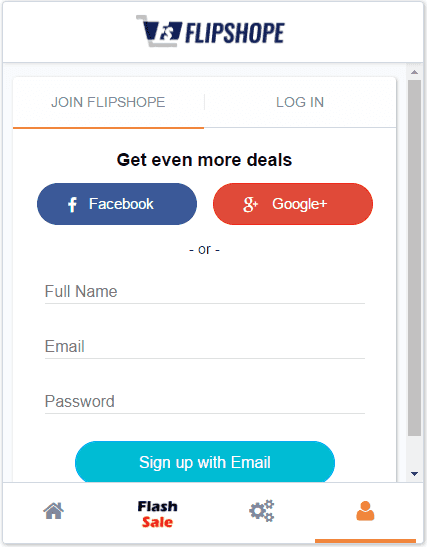Viewport: 427px width, 547px height.
Task: Open settings via the gears icon
Action: click(262, 511)
